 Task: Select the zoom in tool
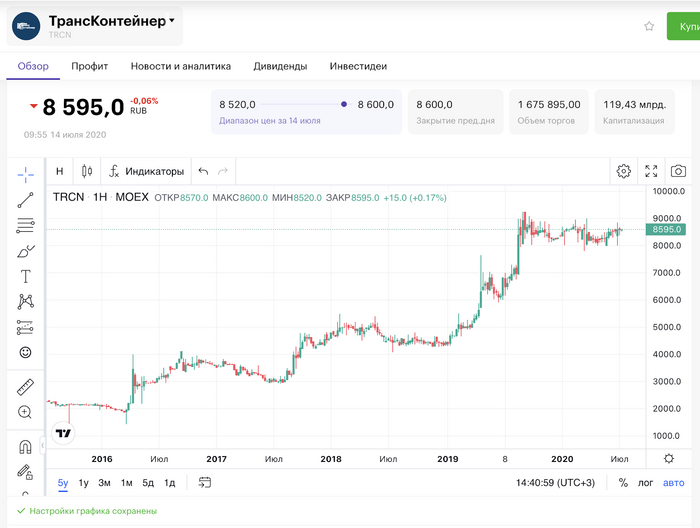click(x=25, y=412)
